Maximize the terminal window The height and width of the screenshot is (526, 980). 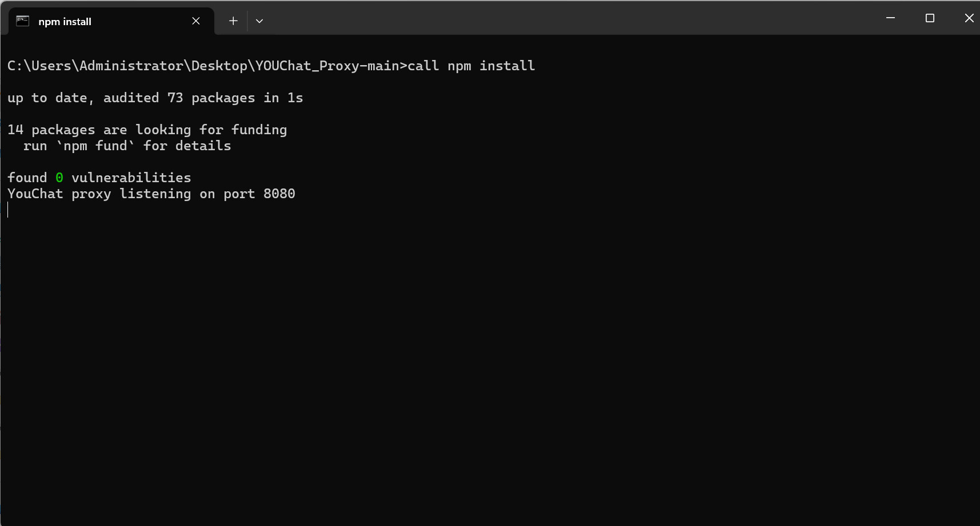point(930,18)
